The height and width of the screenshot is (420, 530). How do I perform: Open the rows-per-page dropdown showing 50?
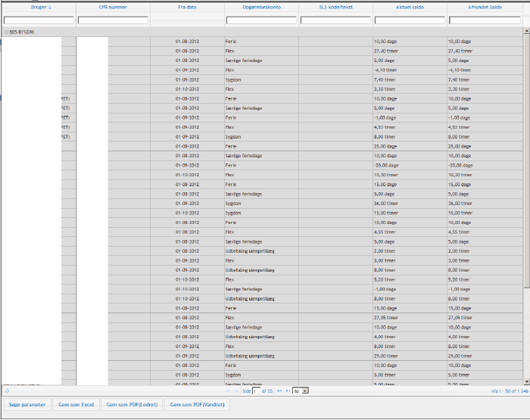click(x=301, y=390)
